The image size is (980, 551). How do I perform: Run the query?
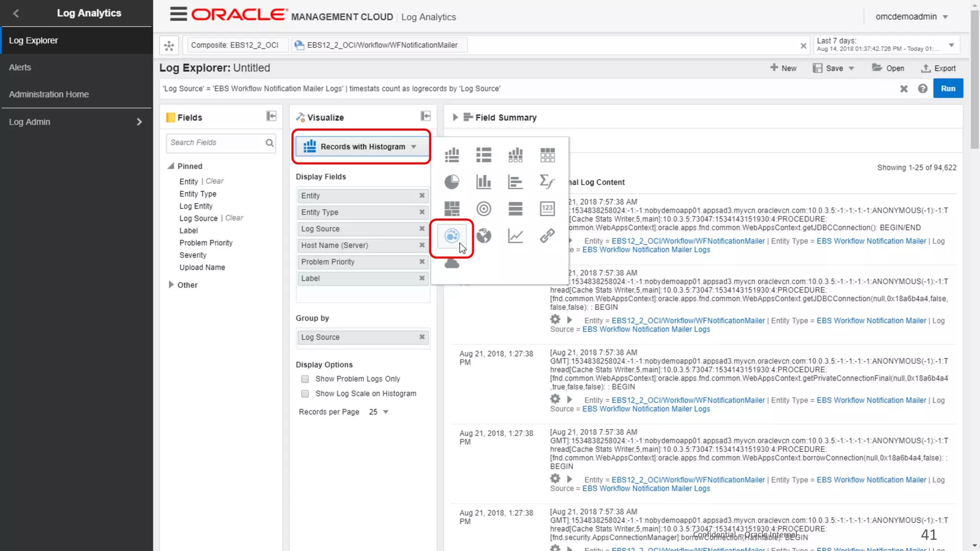click(948, 88)
